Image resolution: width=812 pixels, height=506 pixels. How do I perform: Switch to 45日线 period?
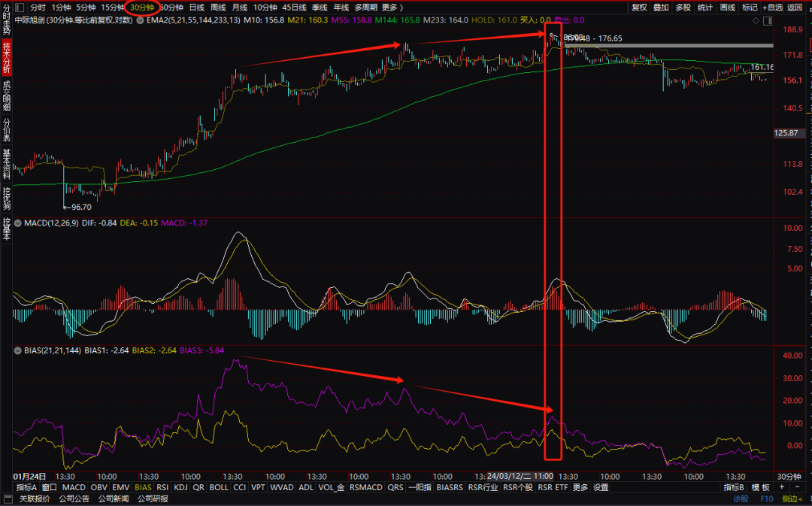click(x=294, y=8)
